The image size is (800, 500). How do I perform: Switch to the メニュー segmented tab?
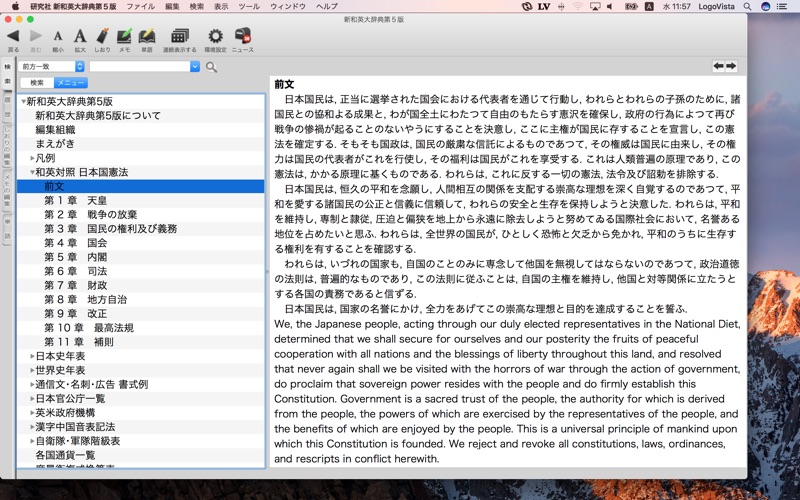pos(70,83)
